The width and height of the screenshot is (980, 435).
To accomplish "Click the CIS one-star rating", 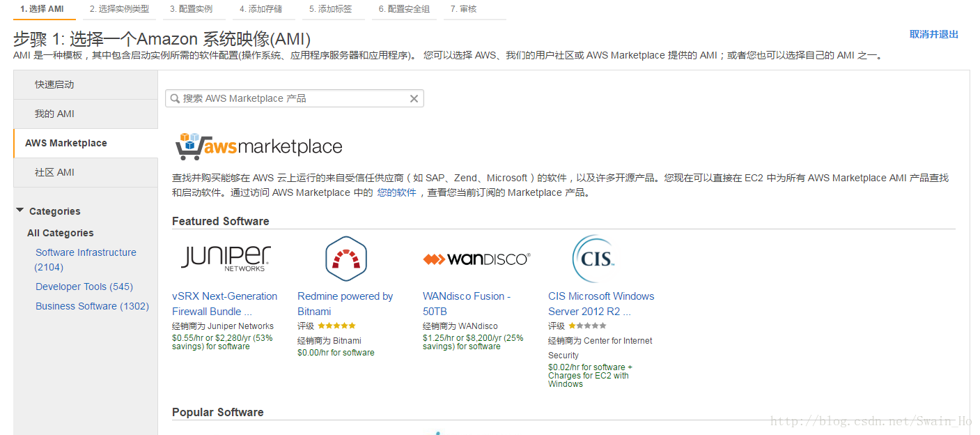I will [587, 326].
